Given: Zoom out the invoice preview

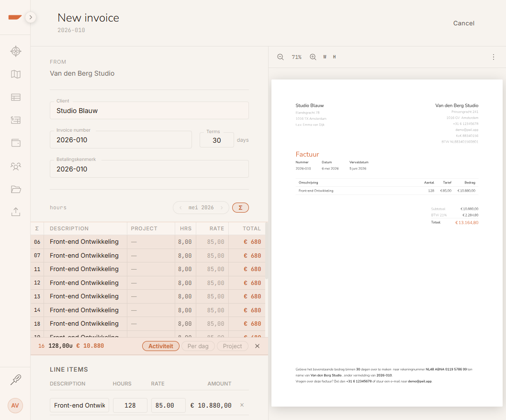Looking at the screenshot, I should click(x=281, y=57).
